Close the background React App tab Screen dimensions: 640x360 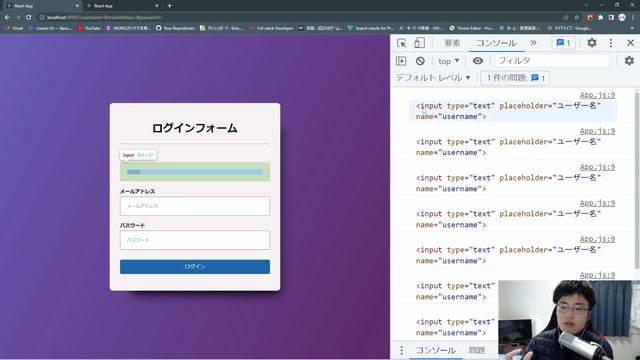(157, 6)
